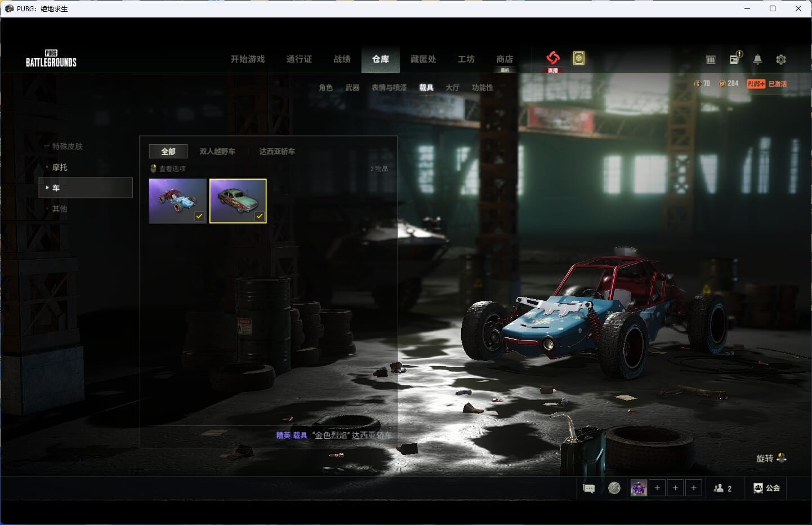Go to the 开始游戏 tab

(248, 59)
